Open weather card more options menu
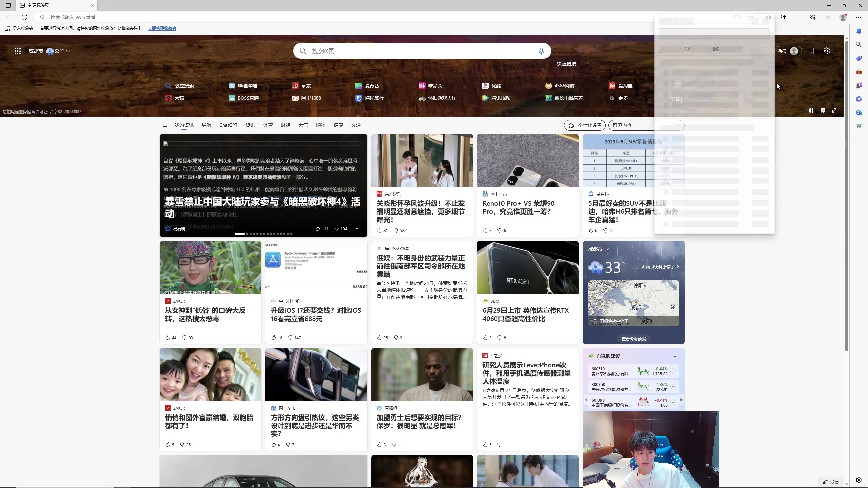This screenshot has width=868, height=488. 674,249
